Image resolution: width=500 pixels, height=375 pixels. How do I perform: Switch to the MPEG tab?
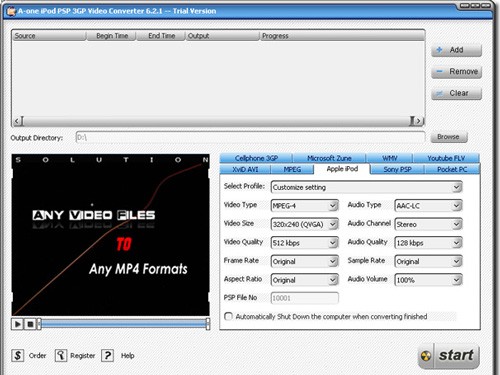(x=292, y=169)
